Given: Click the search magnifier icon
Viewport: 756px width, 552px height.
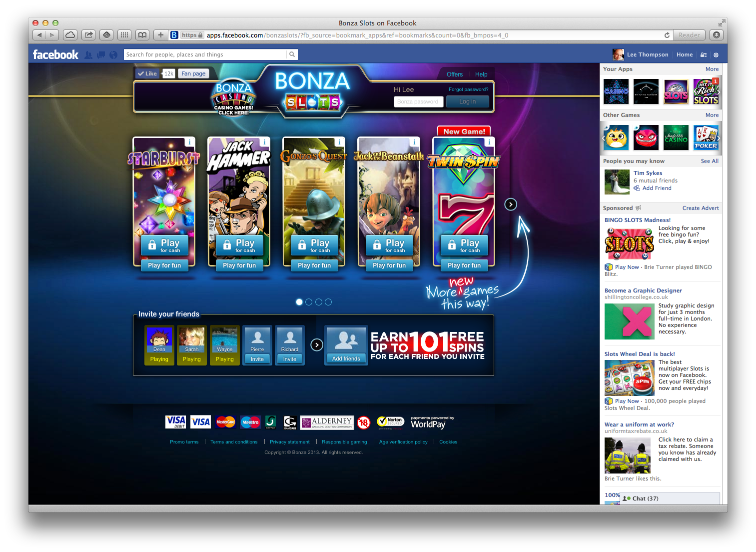Looking at the screenshot, I should pyautogui.click(x=292, y=54).
